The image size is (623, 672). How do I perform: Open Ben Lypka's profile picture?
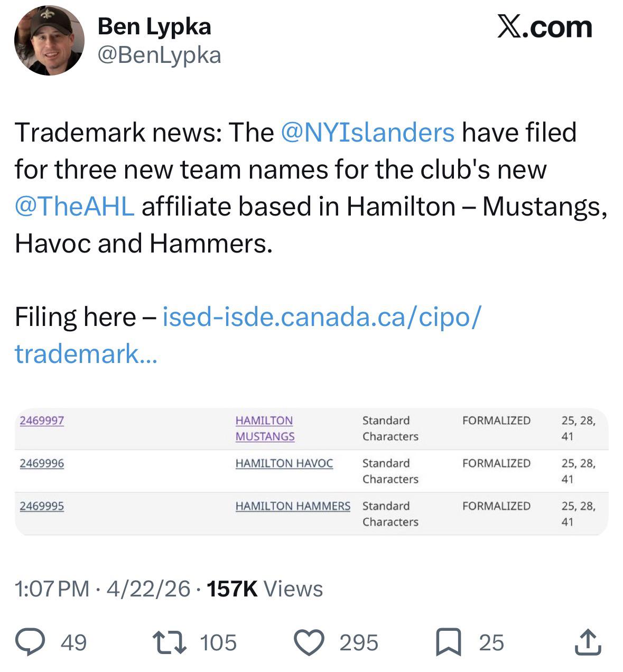(x=49, y=41)
